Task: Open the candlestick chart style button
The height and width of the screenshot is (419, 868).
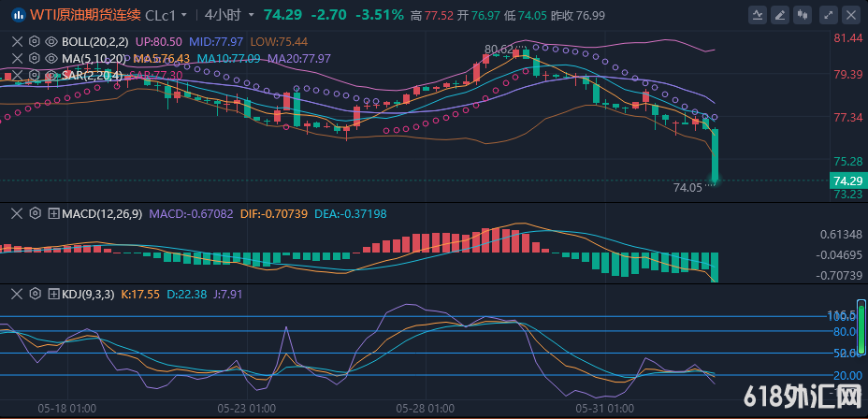Action: coord(803,15)
